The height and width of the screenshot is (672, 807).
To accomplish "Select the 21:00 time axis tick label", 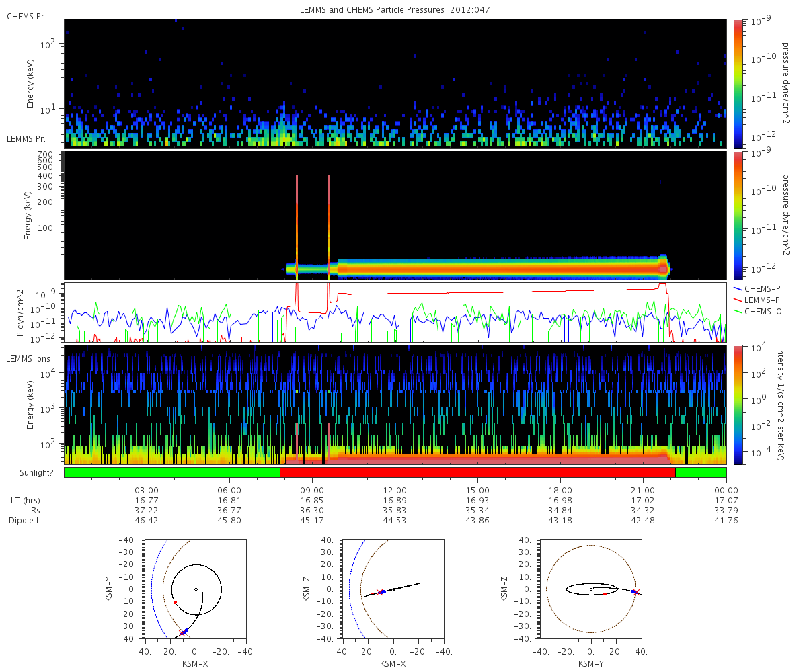I will click(x=643, y=490).
